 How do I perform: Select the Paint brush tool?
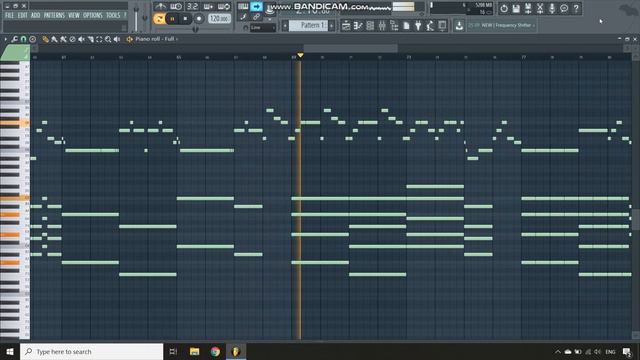(54, 39)
